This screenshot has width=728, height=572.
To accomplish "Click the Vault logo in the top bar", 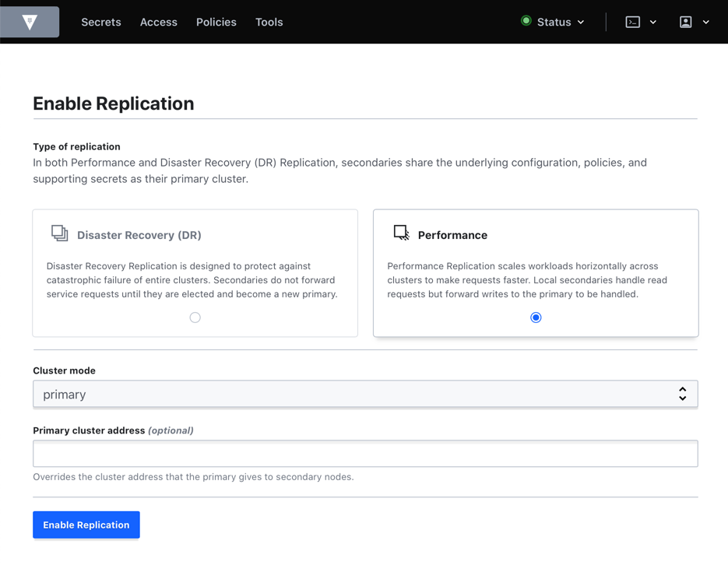I will coord(30,22).
